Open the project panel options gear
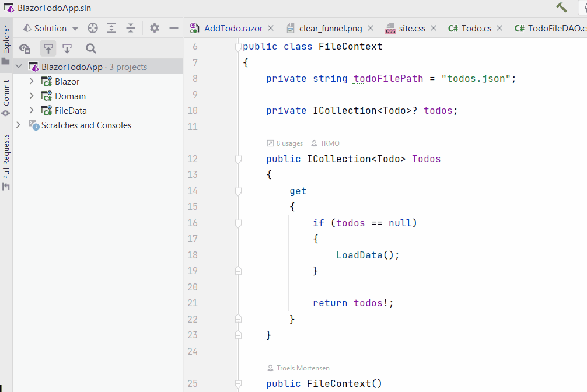Screen dimensions: 587x392 coord(154,27)
